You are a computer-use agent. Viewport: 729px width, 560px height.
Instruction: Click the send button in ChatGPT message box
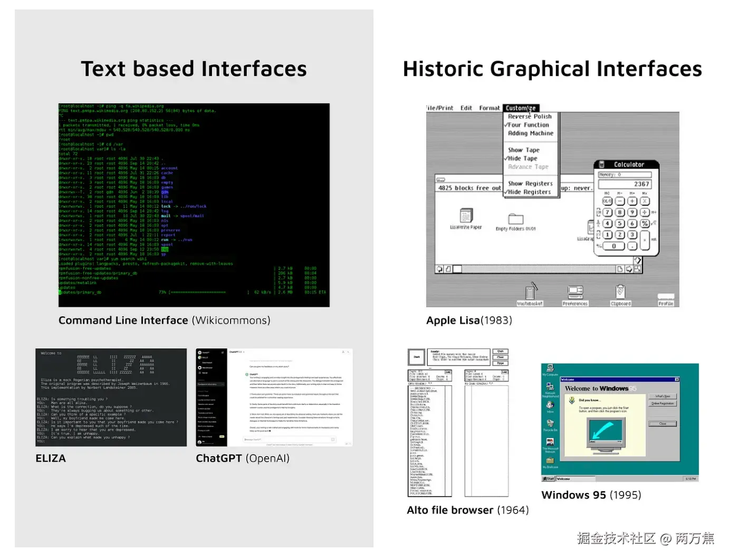(333, 439)
